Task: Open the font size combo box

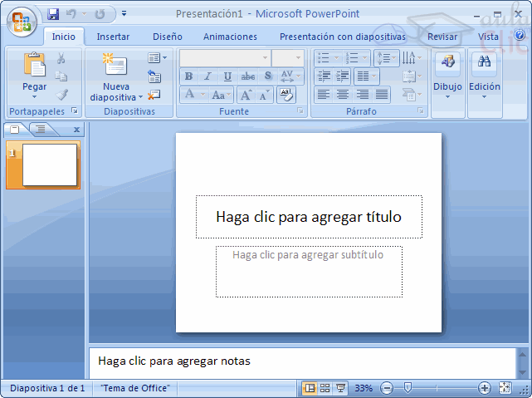Action: point(288,58)
